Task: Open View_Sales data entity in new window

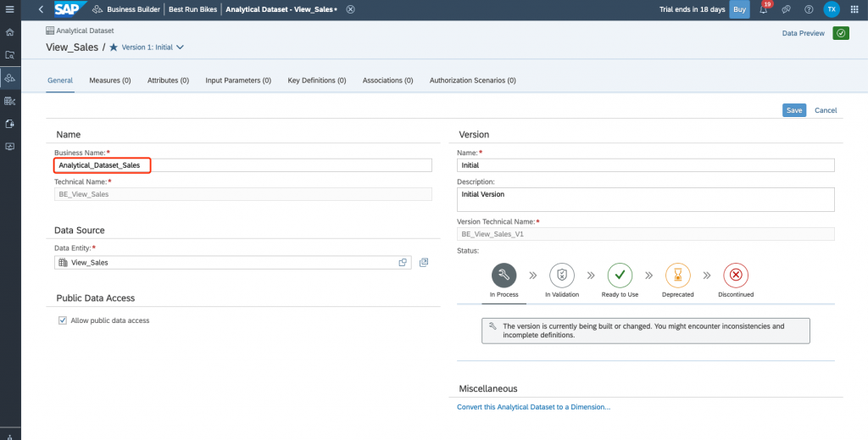Action: [424, 262]
